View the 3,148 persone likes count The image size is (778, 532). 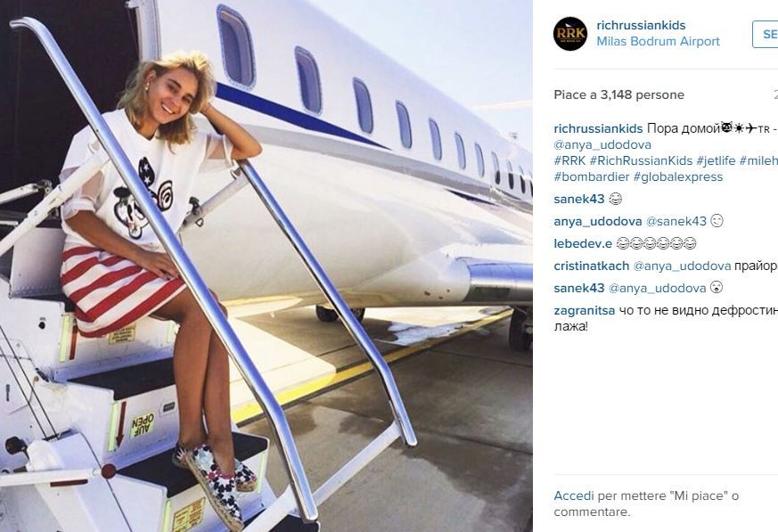pyautogui.click(x=642, y=94)
